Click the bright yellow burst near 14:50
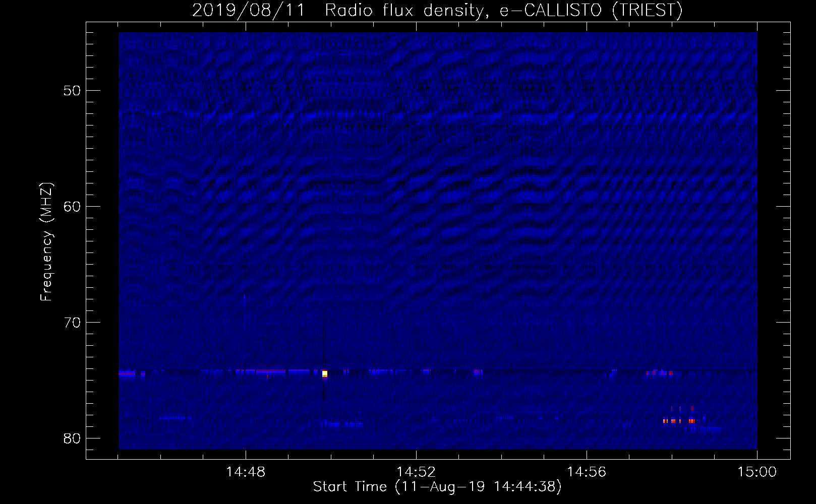 click(325, 373)
